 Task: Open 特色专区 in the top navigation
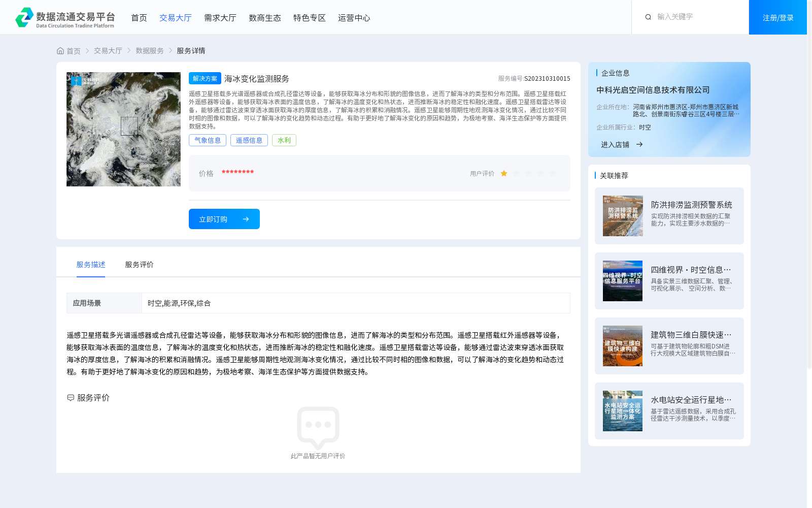pyautogui.click(x=310, y=18)
